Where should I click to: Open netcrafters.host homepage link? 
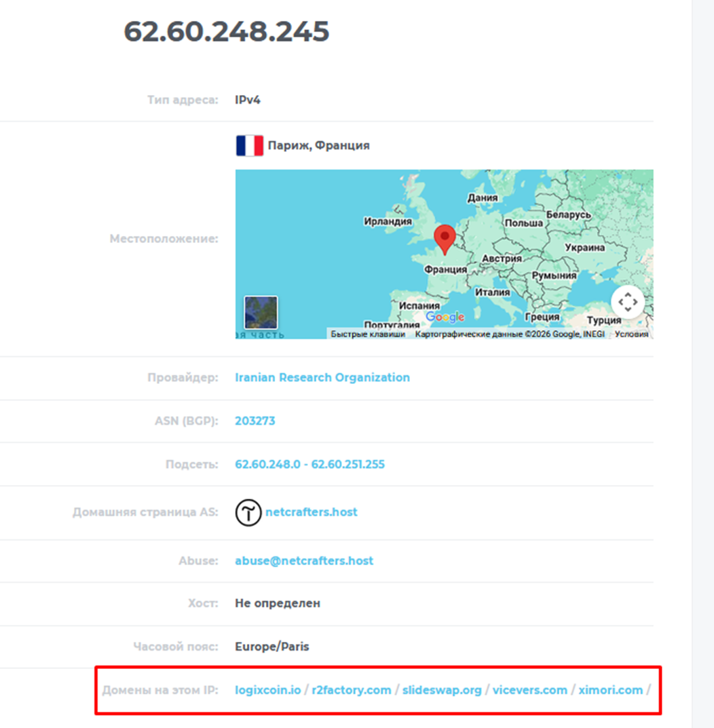tap(312, 512)
